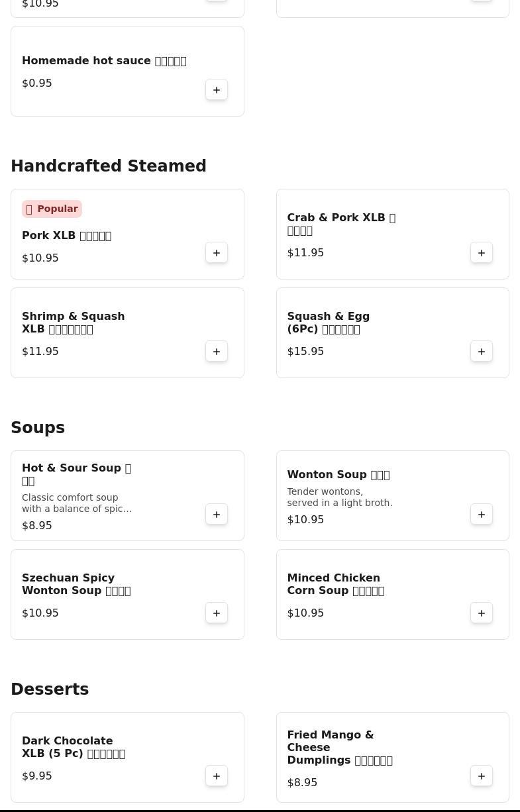
Task: Select the Handcrafted Steamed section heading
Action: [109, 166]
